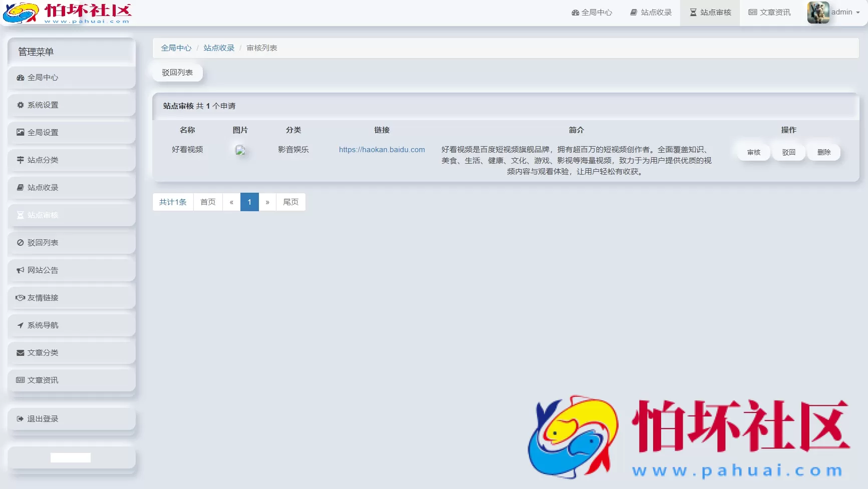Screen dimensions: 868x489
Task: Open 全局中心 from the top menu bar
Action: [x=592, y=12]
